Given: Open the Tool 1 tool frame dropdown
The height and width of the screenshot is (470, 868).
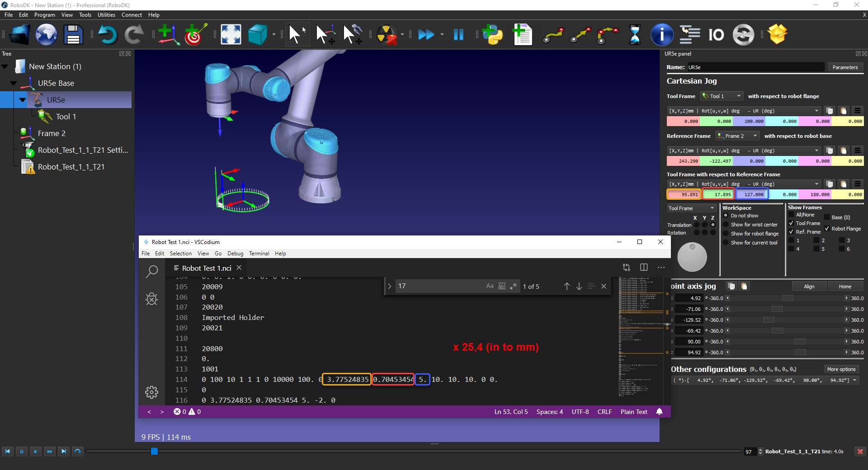Looking at the screenshot, I should [x=722, y=96].
